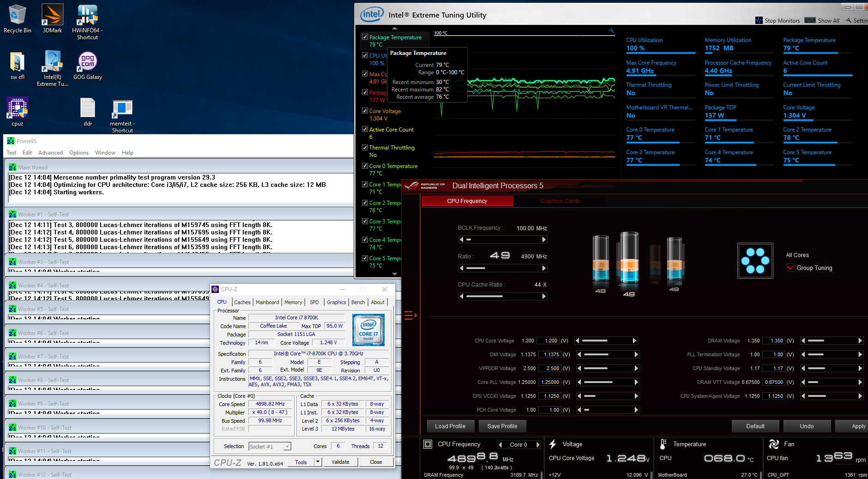The image size is (868, 479).
Task: Toggle Core 5 Temperature checkbox
Action: [x=365, y=258]
